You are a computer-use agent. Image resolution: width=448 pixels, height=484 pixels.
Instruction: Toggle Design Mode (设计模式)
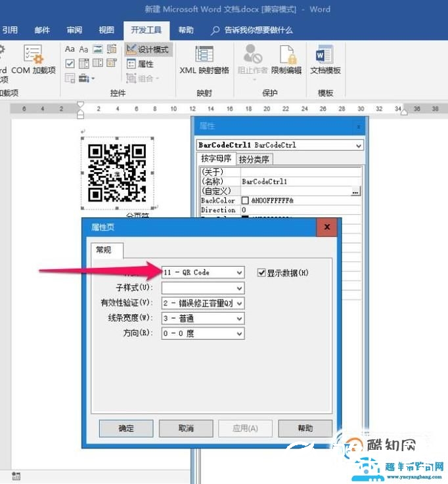[148, 49]
